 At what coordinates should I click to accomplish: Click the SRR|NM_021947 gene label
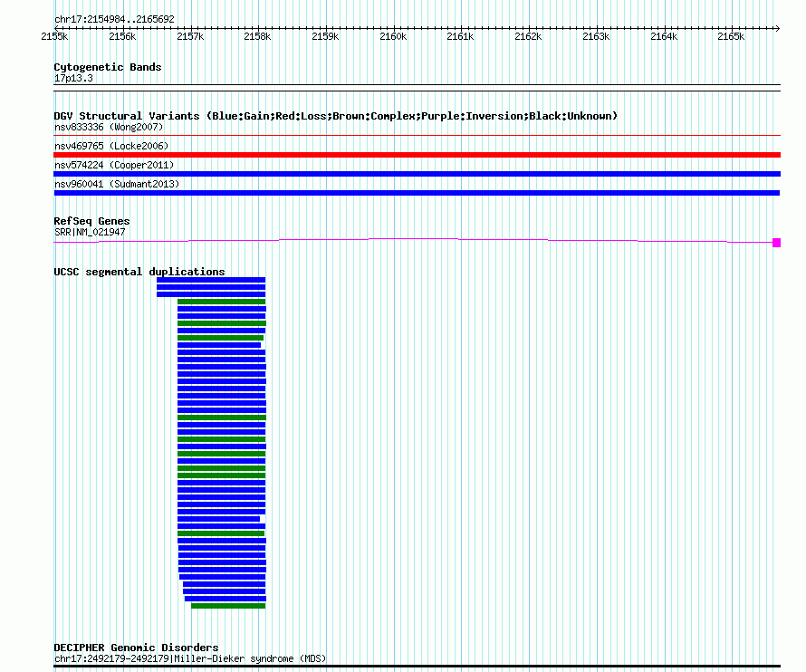[90, 233]
